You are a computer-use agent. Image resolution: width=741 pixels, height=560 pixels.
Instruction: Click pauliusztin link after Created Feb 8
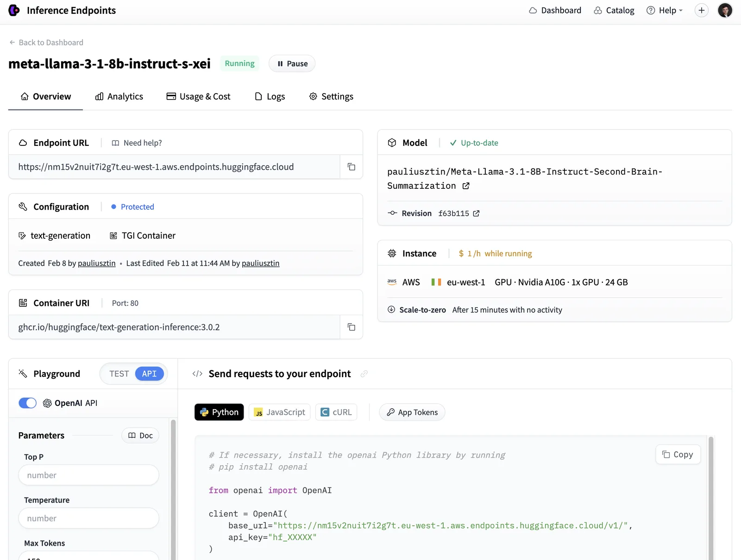96,263
